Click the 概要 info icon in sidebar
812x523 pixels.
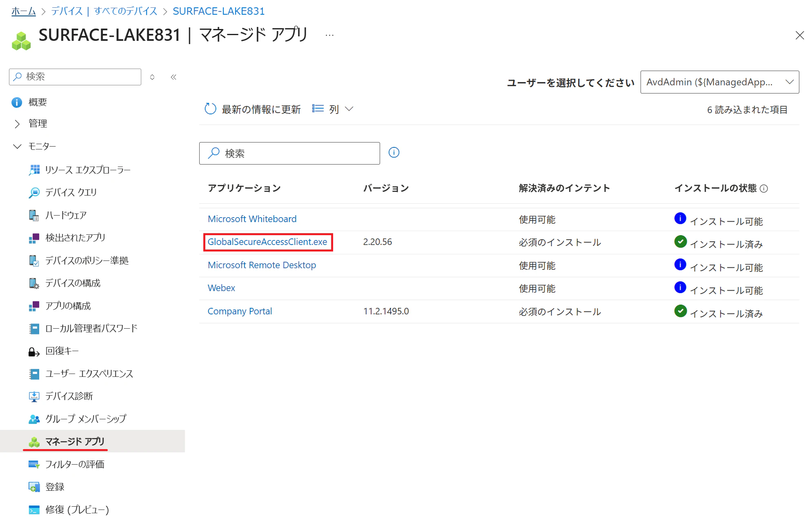point(17,102)
